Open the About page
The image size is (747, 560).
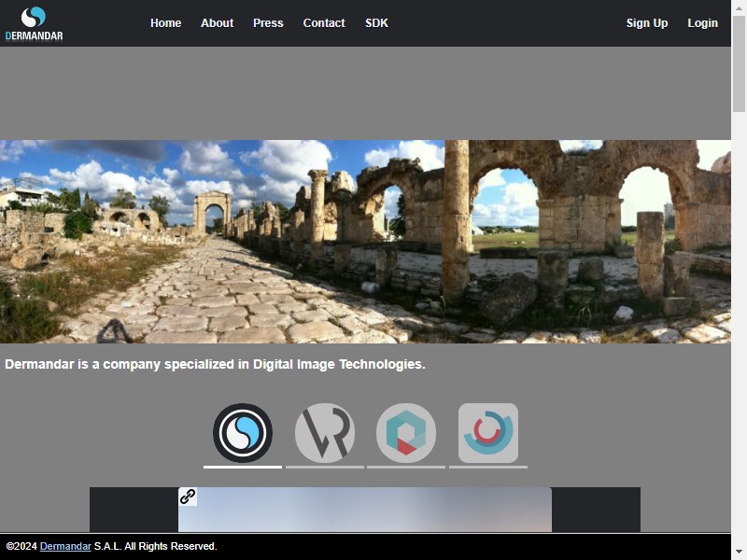pos(218,22)
